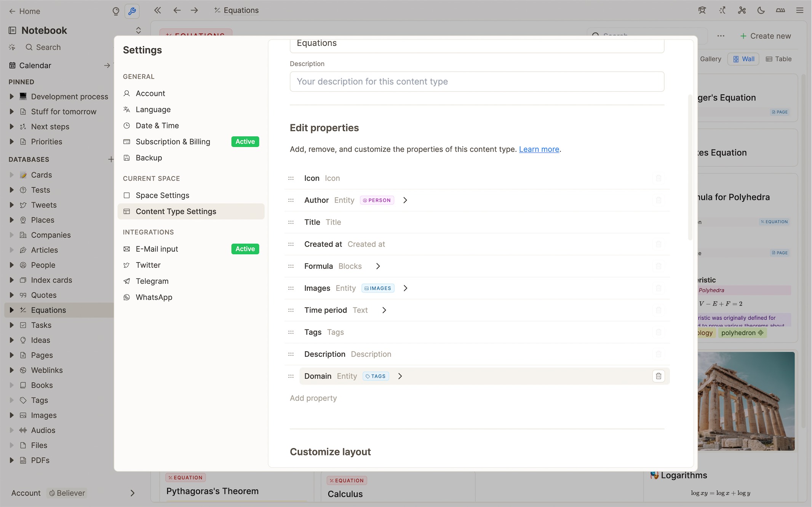Click the graduation cap icon in top right

coord(702,10)
